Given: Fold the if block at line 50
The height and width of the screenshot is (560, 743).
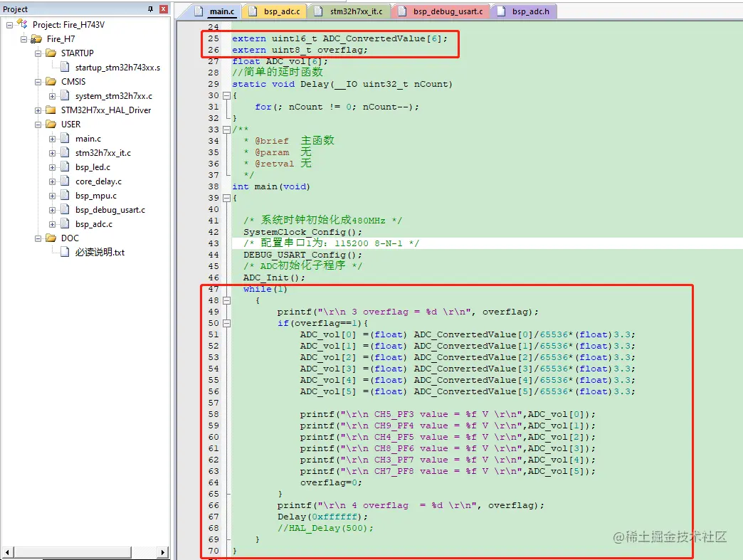Looking at the screenshot, I should tap(226, 323).
